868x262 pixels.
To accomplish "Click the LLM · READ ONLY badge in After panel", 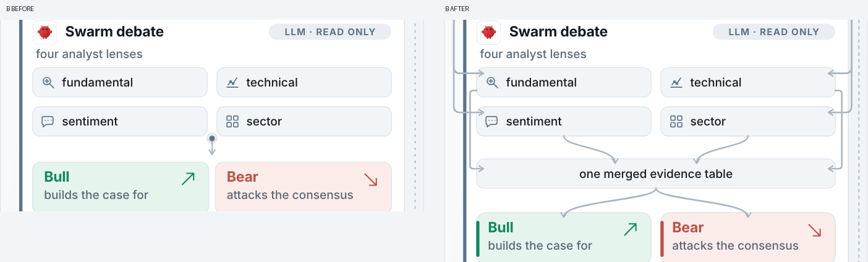I will pyautogui.click(x=774, y=32).
